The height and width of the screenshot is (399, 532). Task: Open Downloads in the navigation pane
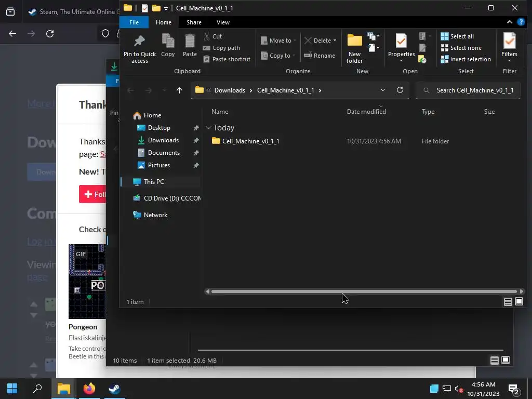coord(158,140)
